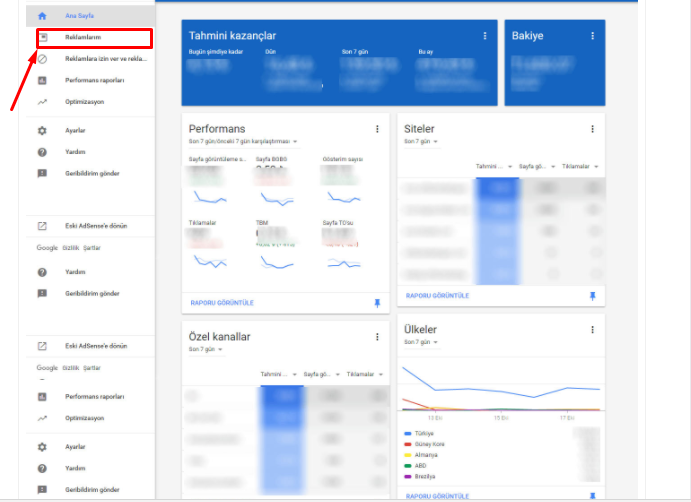
Task: Click the Özel kanallar card heading
Action: tap(219, 337)
